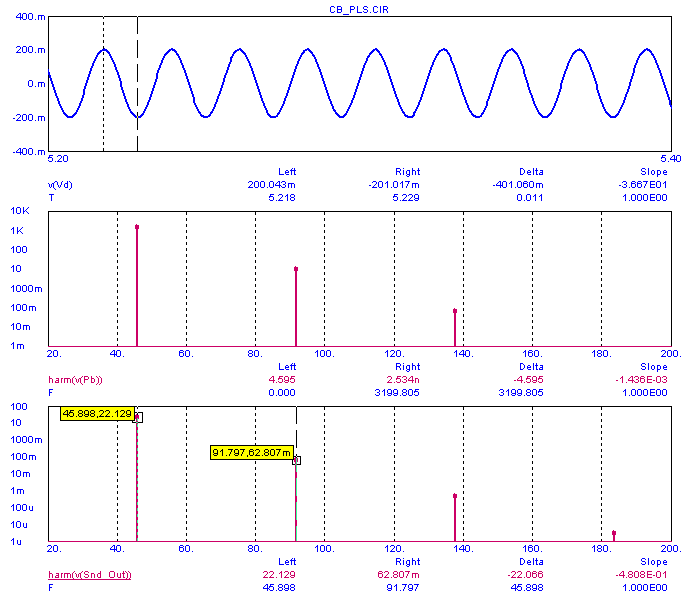Screen dimensions: 700x600
Task: Click the F Right value 91.797 in the harm(v(Snd_Out)) plot
Action: [403, 588]
